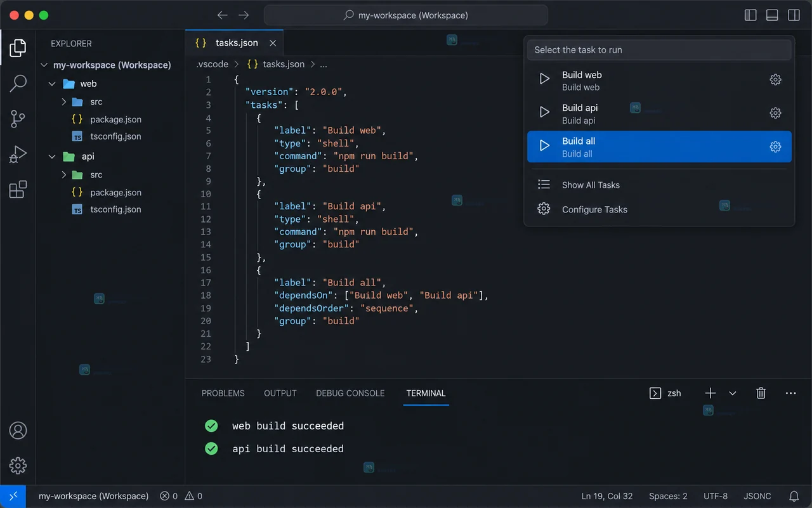The image size is (812, 508).
Task: Open the Run and Debug view icon
Action: (x=18, y=154)
